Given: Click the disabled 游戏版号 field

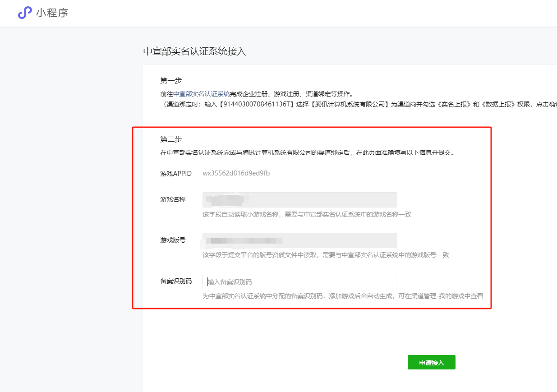Looking at the screenshot, I should pos(299,240).
